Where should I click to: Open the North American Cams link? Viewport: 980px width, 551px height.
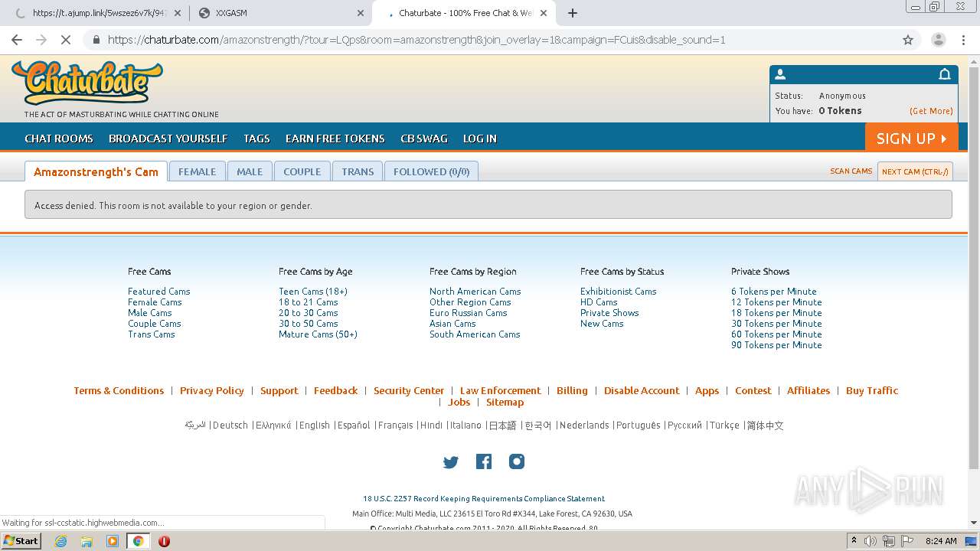pyautogui.click(x=475, y=292)
